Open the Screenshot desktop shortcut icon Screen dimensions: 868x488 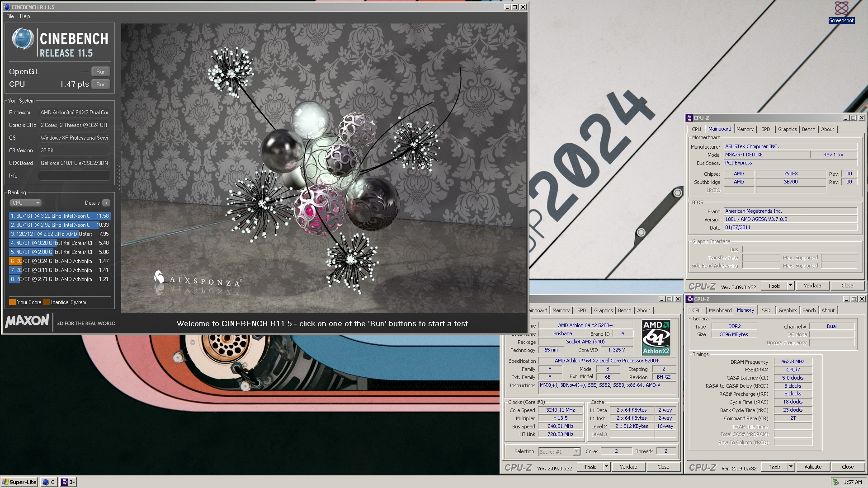click(x=841, y=12)
